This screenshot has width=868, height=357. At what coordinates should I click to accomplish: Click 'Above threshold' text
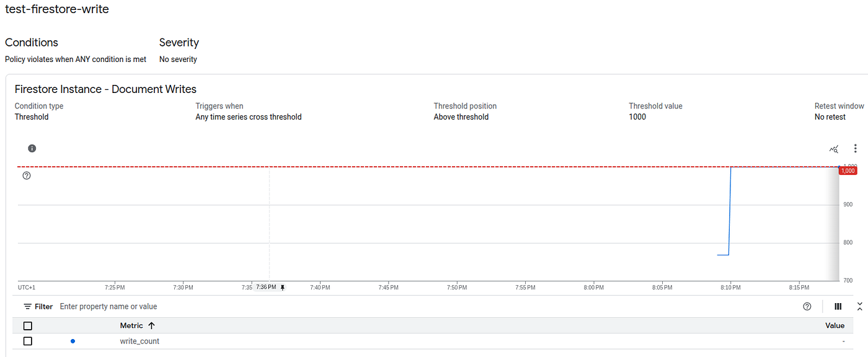461,117
